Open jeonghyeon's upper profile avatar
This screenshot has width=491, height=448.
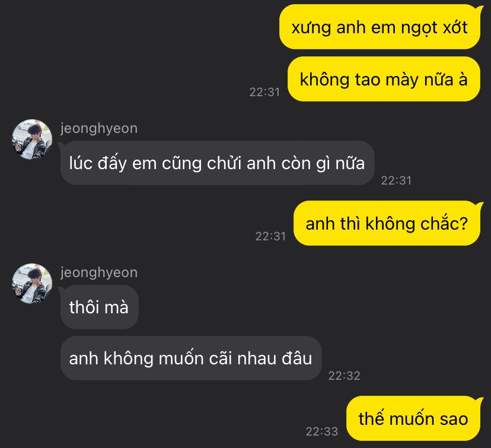(32, 139)
